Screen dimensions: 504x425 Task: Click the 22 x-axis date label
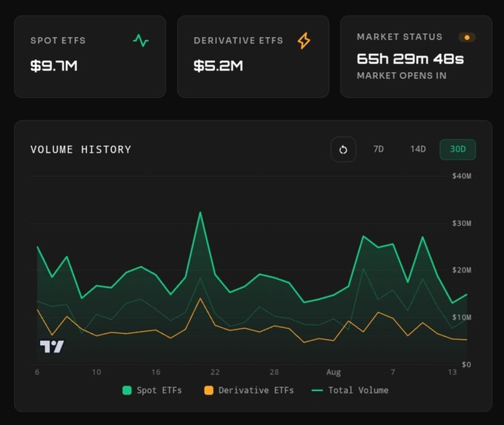pyautogui.click(x=215, y=372)
